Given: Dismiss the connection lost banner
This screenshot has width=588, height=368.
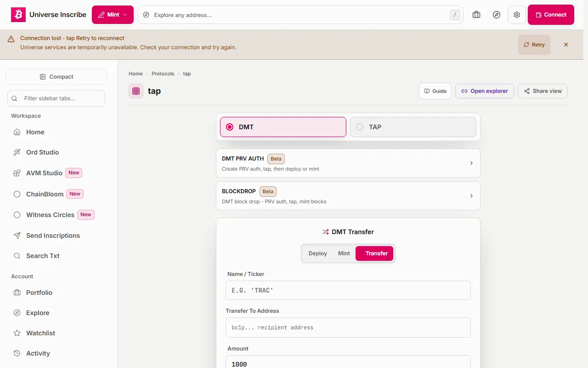Looking at the screenshot, I should click(566, 45).
